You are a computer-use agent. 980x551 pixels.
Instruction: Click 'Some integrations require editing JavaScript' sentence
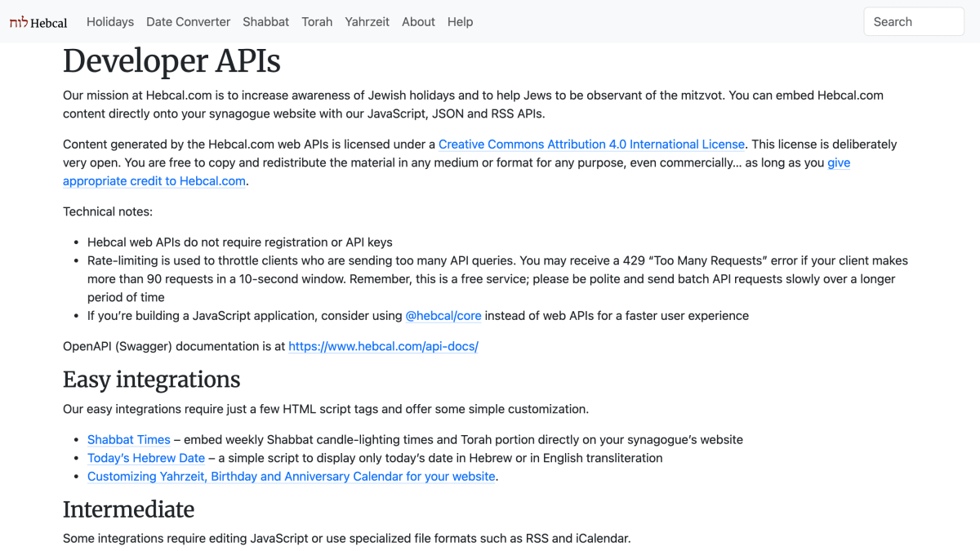click(347, 539)
